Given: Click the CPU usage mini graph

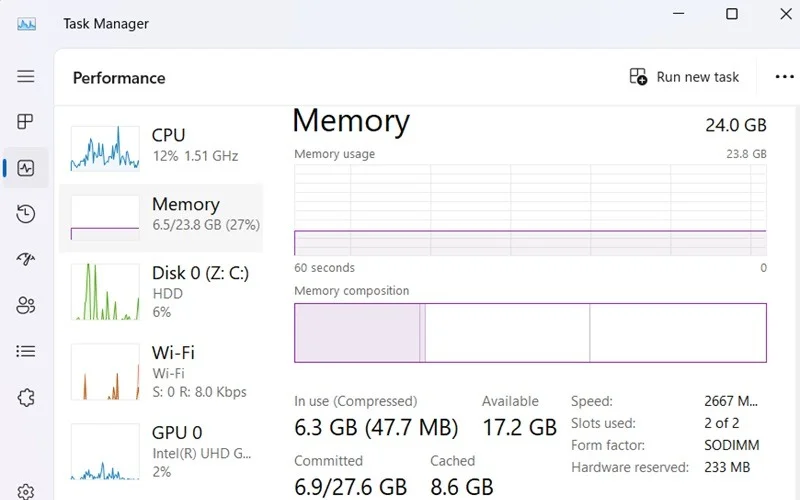Looking at the screenshot, I should [x=105, y=148].
